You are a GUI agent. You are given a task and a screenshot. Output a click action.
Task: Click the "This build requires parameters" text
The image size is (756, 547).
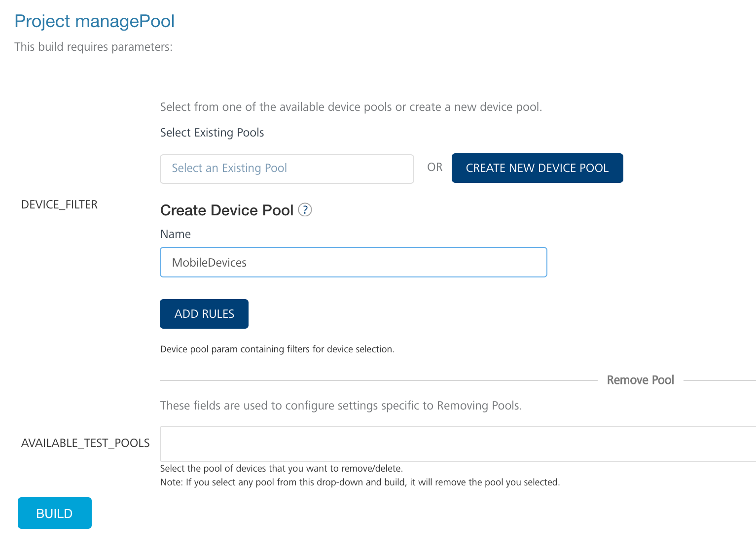click(x=93, y=47)
